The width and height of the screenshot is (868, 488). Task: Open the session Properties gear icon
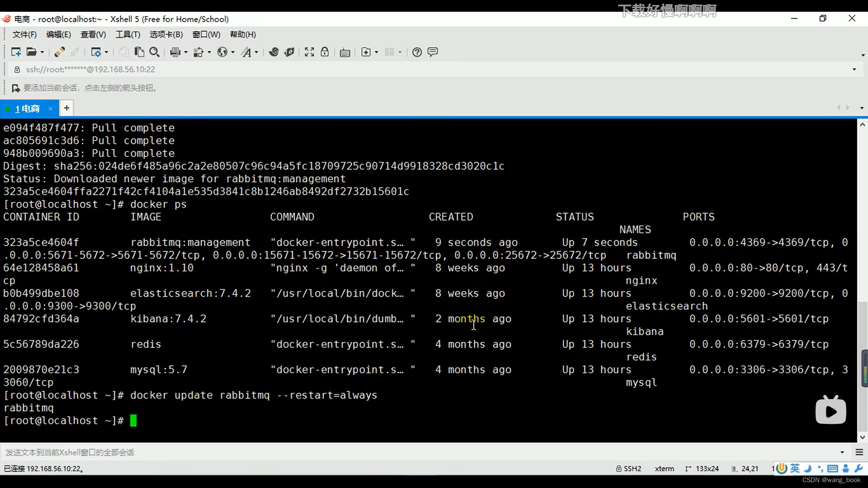[x=96, y=52]
